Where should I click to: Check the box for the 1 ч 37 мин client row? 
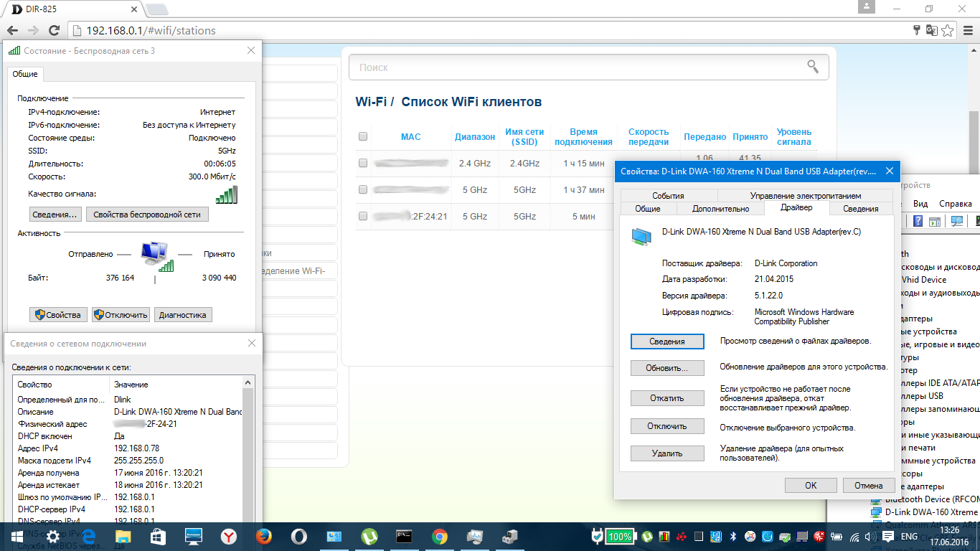(x=363, y=189)
